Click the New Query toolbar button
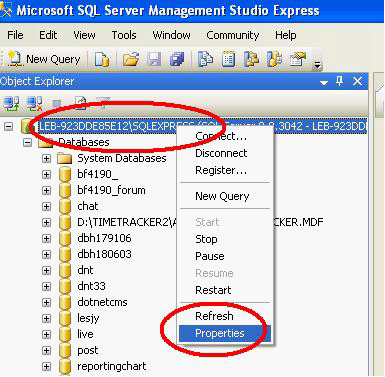385x377 pixels. [x=44, y=59]
